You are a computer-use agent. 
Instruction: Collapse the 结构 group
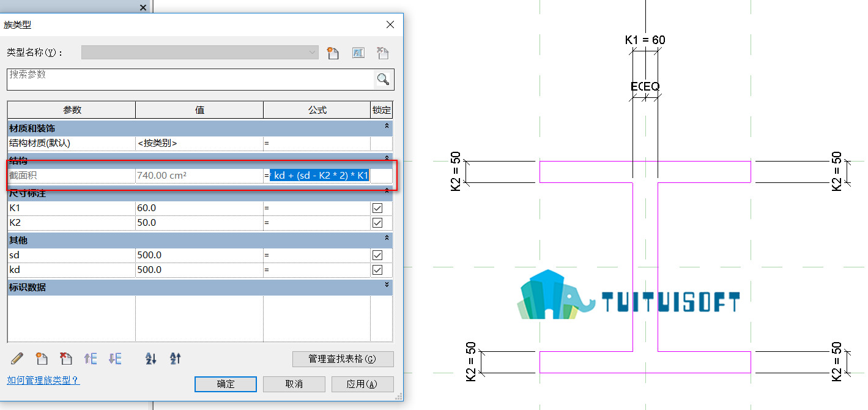click(387, 158)
